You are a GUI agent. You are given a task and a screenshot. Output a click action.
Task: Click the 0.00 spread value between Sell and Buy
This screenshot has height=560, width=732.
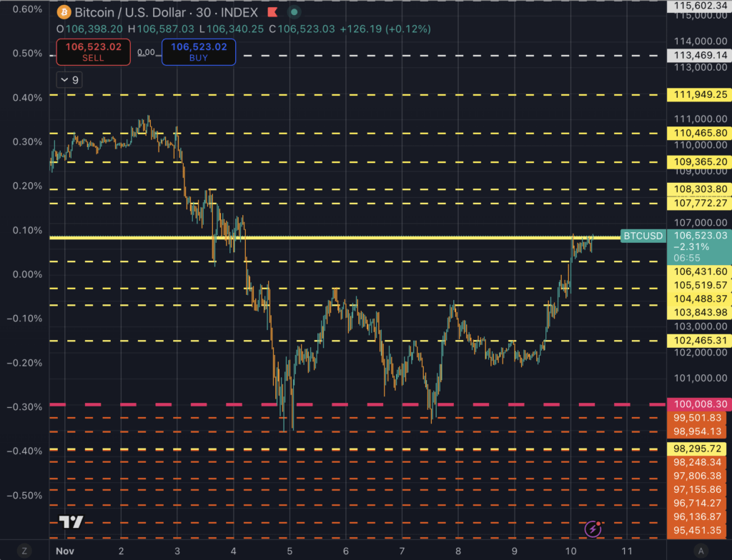146,53
